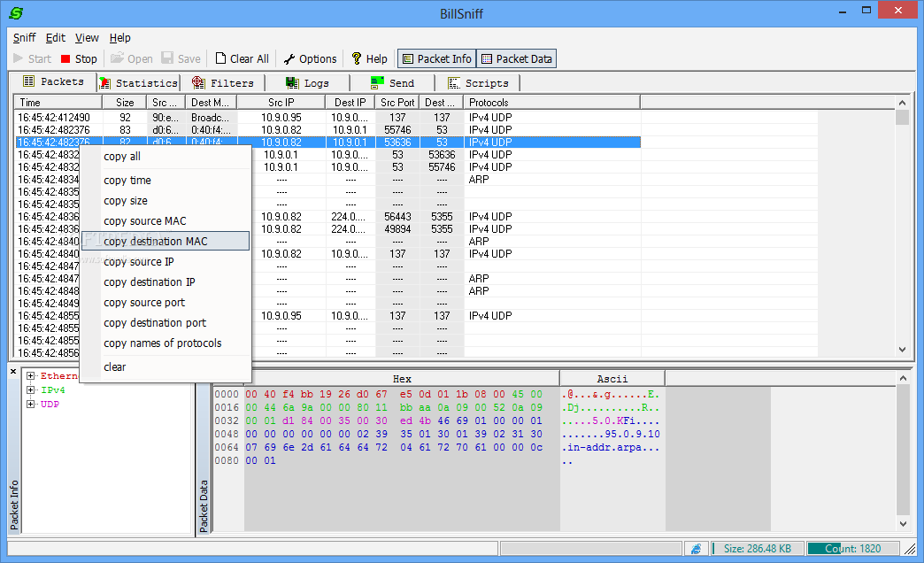
Task: Click the Hex column header in data pane
Action: (x=402, y=379)
